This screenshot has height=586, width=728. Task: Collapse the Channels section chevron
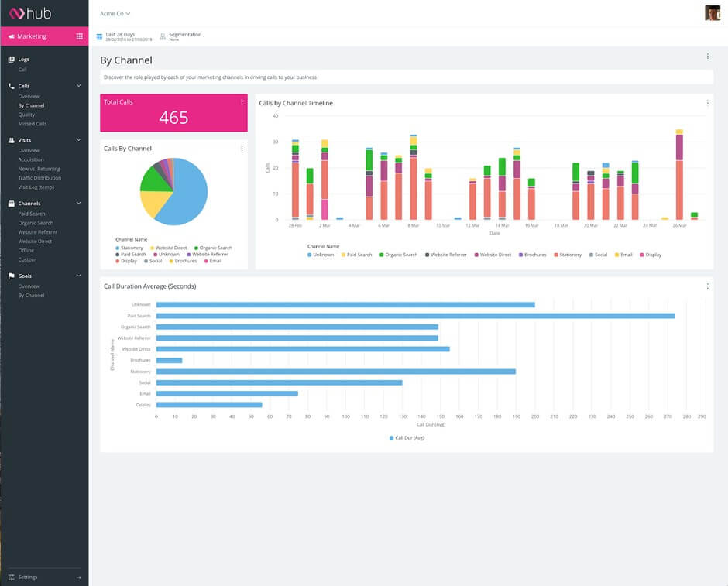point(78,204)
